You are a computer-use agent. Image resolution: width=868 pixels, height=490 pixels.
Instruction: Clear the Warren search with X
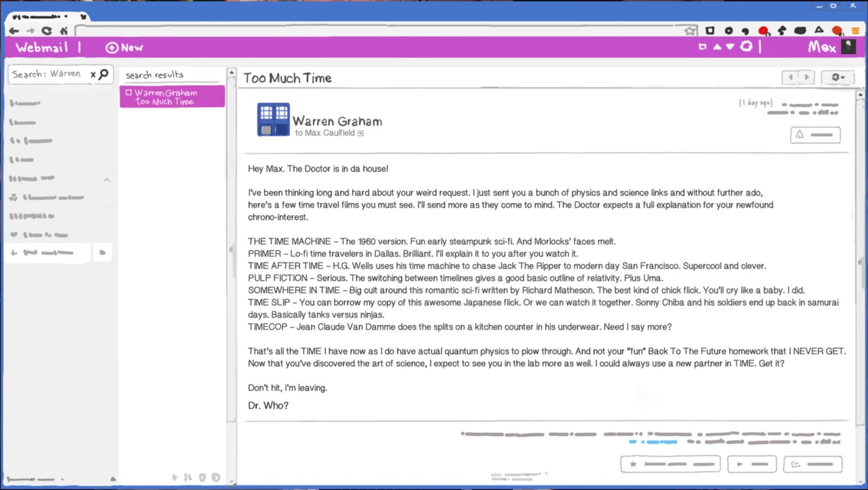coord(93,74)
